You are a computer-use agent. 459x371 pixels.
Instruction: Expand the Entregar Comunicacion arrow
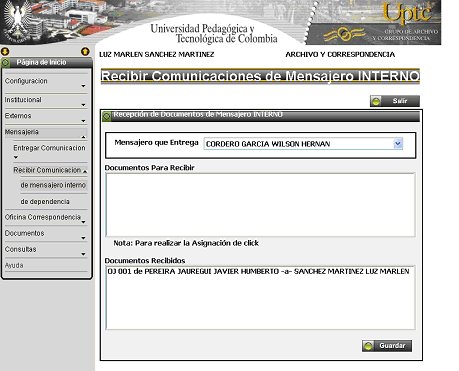[16, 157]
